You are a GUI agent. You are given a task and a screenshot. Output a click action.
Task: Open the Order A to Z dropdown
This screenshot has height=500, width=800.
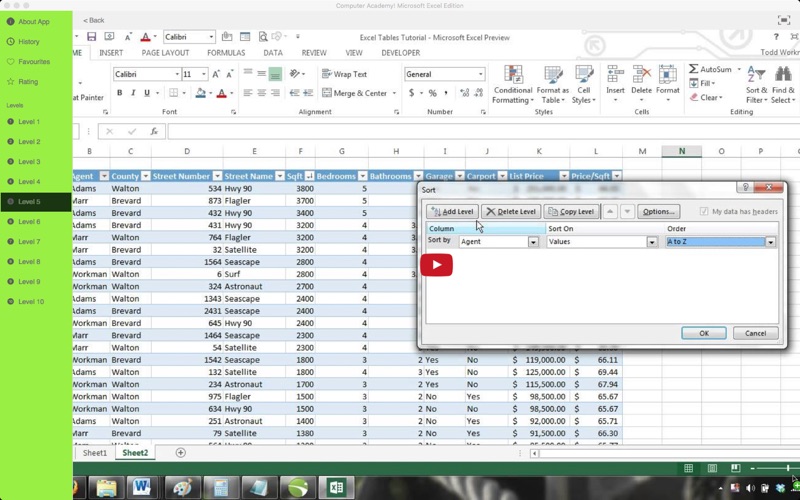[771, 242]
